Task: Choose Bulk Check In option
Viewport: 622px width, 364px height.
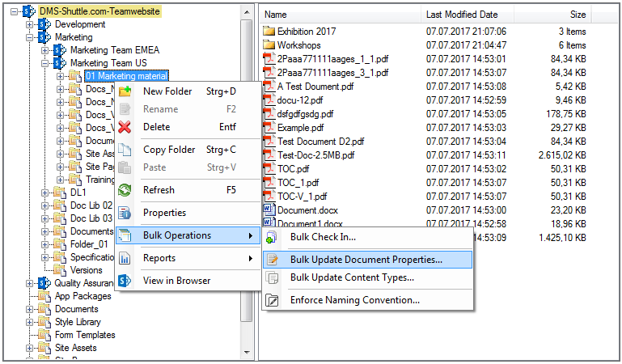Action: pos(367,237)
